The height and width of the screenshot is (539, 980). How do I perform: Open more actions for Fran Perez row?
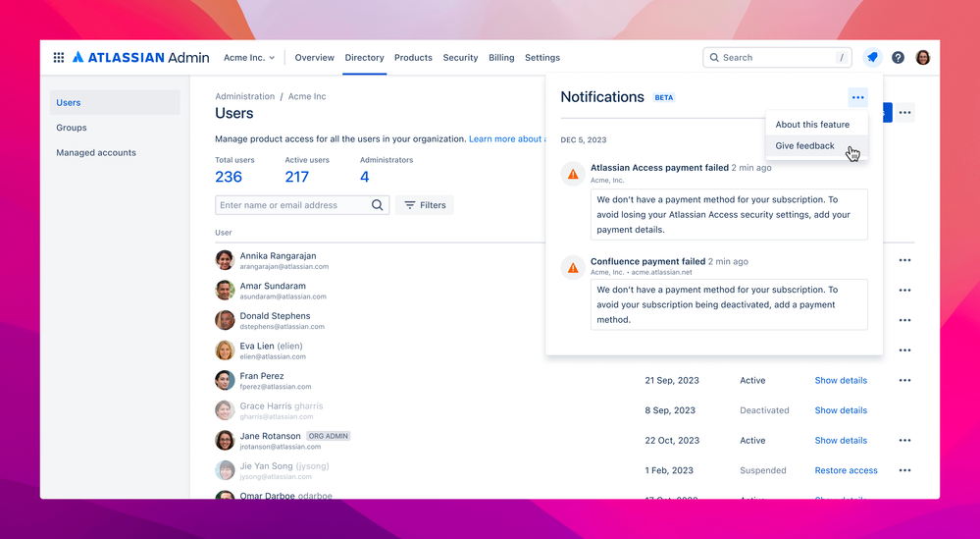point(904,380)
